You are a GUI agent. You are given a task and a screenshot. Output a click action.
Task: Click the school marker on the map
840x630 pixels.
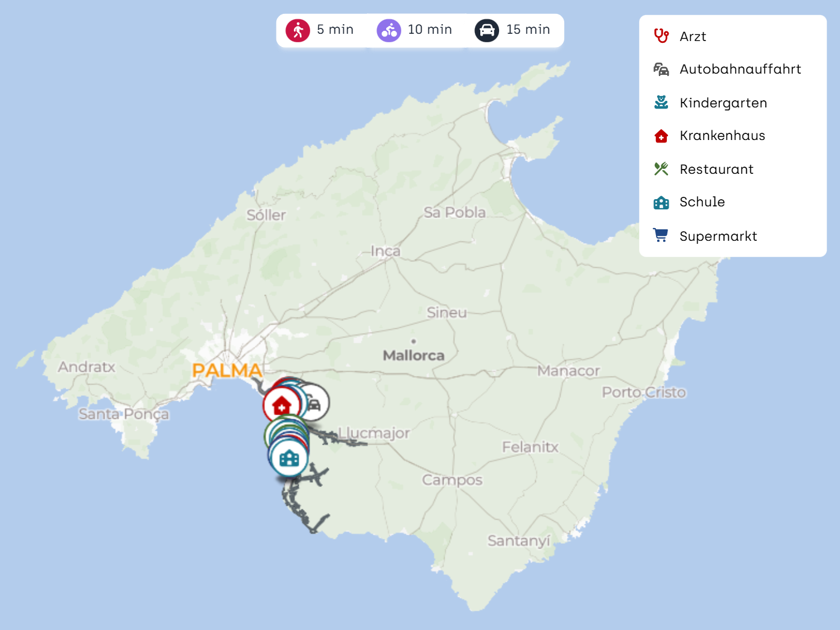[x=289, y=458]
